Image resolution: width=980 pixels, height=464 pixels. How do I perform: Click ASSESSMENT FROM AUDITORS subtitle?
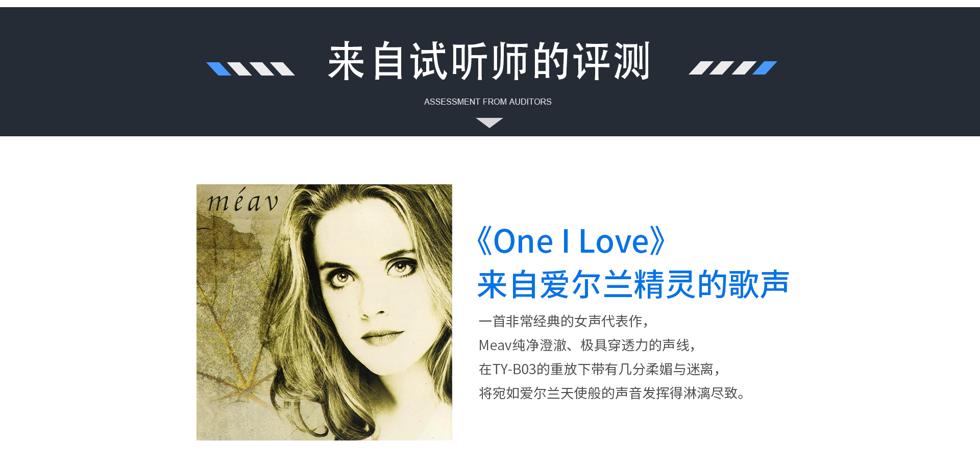click(x=487, y=102)
